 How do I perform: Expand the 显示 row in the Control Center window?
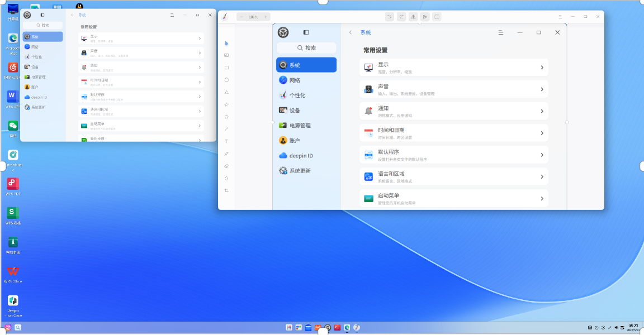141,38
